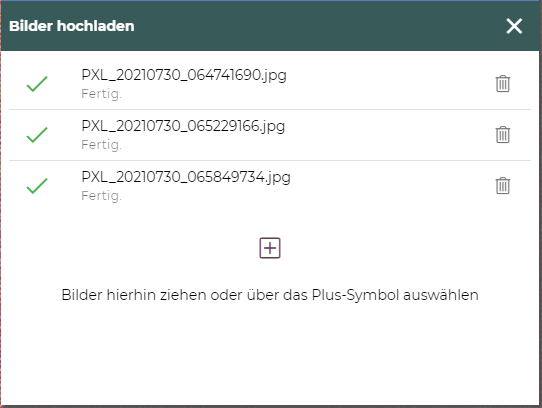
Task: Click the dark green dialog header bar
Action: coord(270,26)
